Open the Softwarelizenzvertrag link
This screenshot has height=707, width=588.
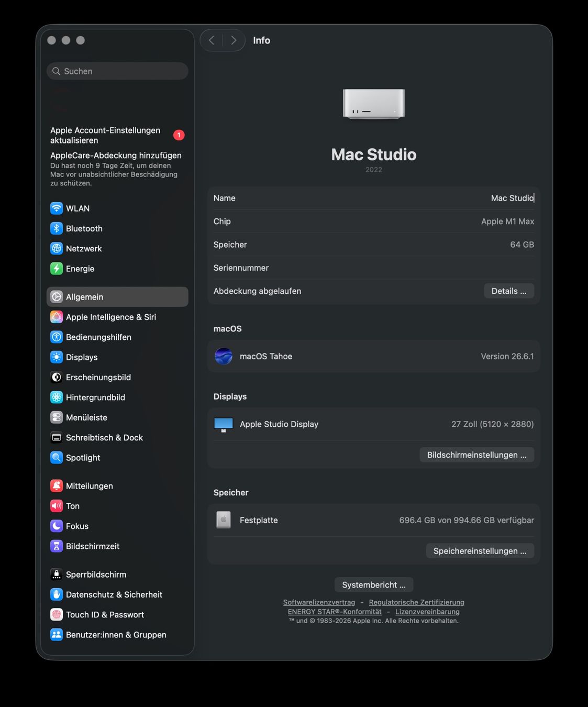pyautogui.click(x=319, y=602)
